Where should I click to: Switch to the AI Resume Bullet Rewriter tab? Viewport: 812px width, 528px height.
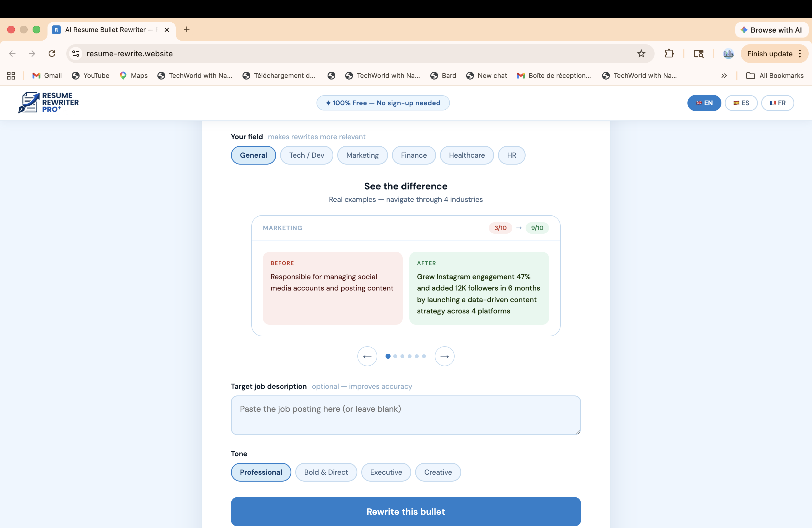tap(109, 30)
